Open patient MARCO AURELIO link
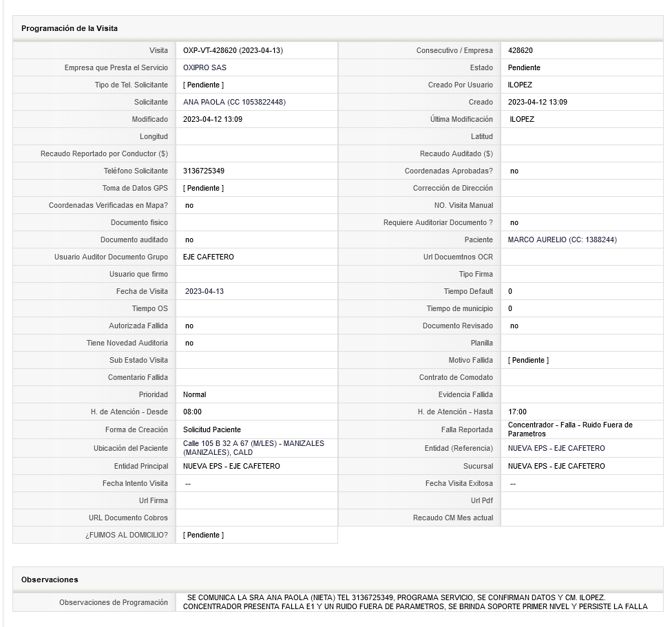Viewport: 672px width, 627px height. (562, 240)
